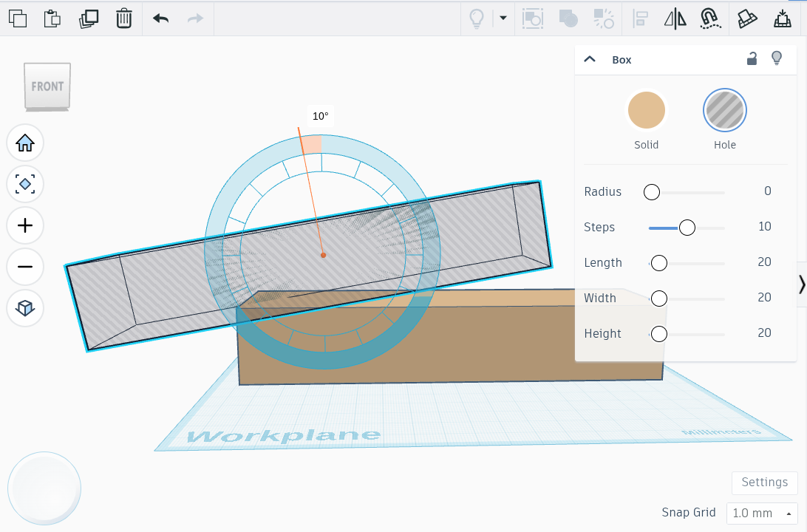
Task: Expand the shapes side panel chevron
Action: [801, 284]
